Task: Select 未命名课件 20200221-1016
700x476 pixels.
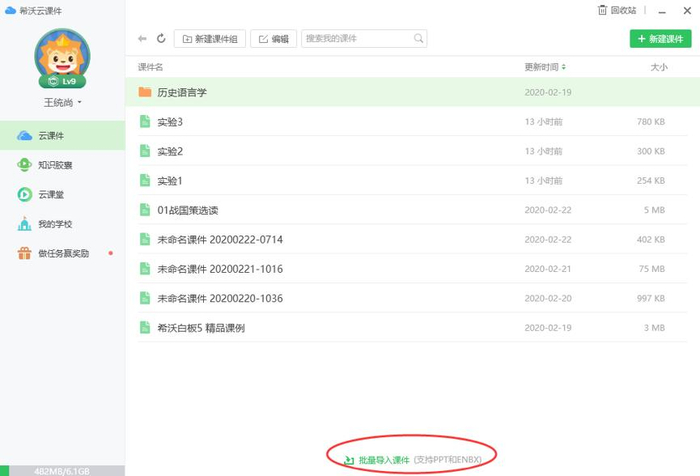Action: click(x=412, y=269)
